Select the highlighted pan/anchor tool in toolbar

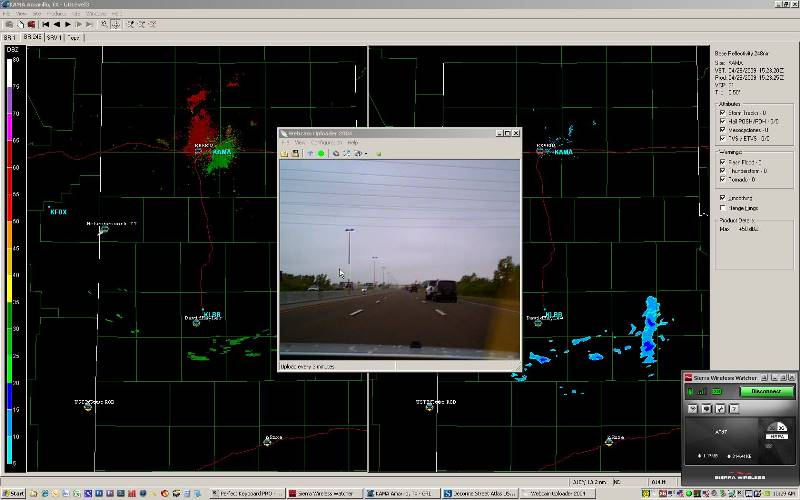(116, 24)
